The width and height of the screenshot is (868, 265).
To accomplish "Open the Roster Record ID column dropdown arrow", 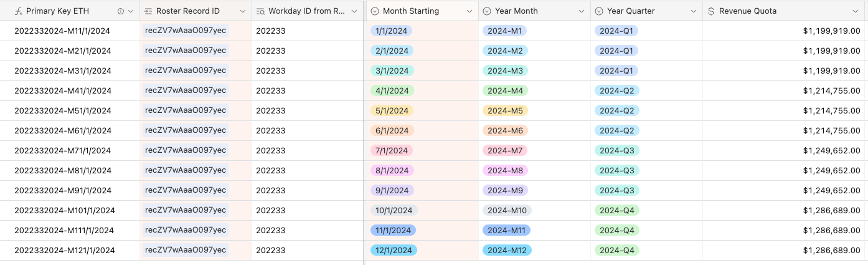I will (243, 11).
